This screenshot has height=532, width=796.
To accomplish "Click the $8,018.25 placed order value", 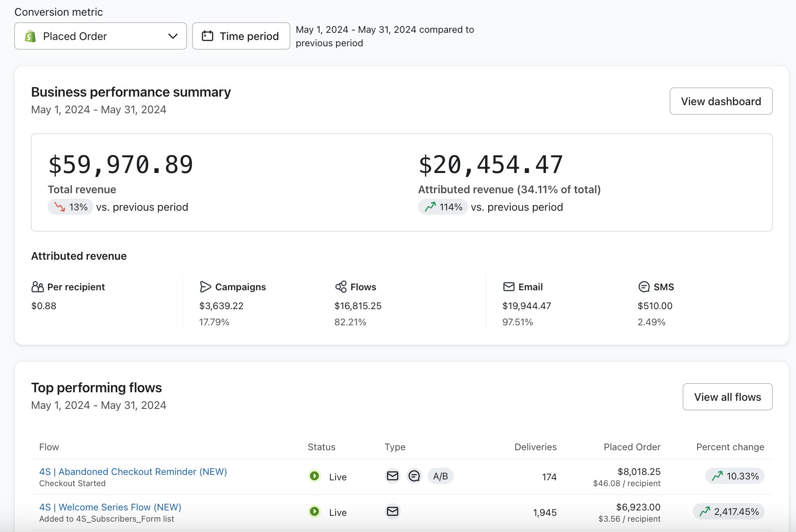I will [x=639, y=472].
